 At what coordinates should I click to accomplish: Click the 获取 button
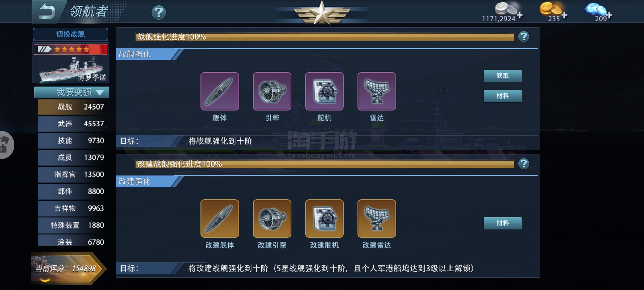click(x=503, y=76)
